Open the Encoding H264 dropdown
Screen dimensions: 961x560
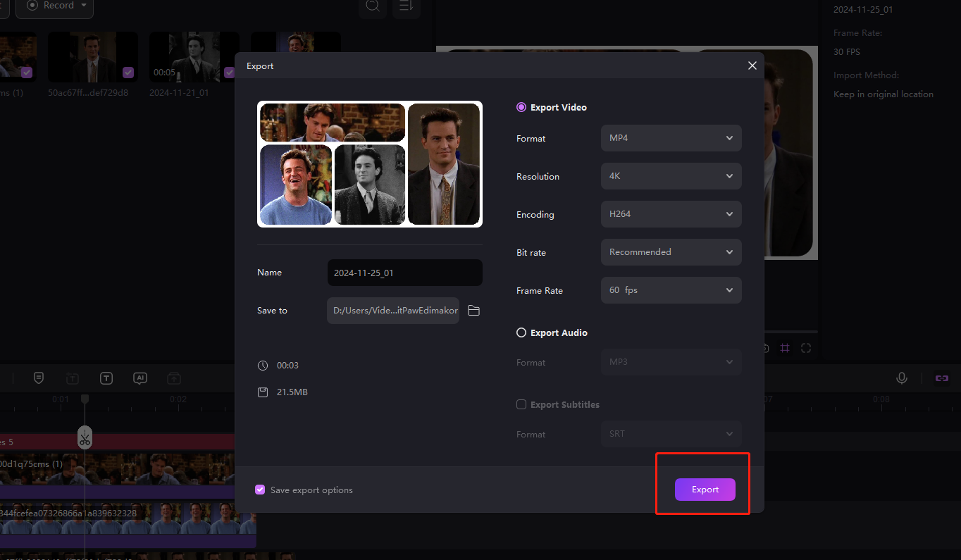coord(671,214)
